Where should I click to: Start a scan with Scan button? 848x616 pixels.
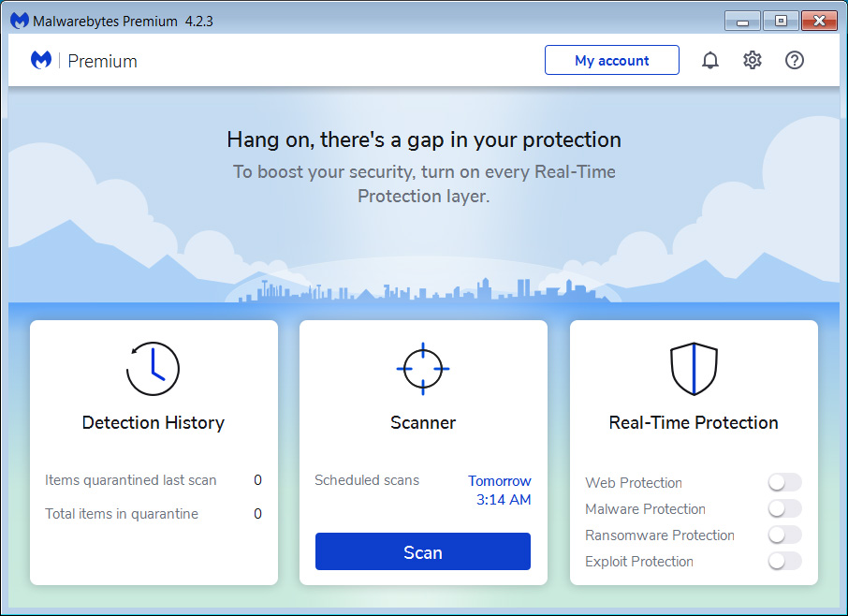click(423, 551)
